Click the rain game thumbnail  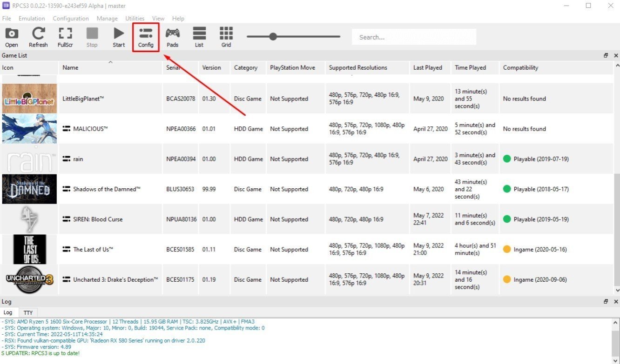pyautogui.click(x=29, y=159)
